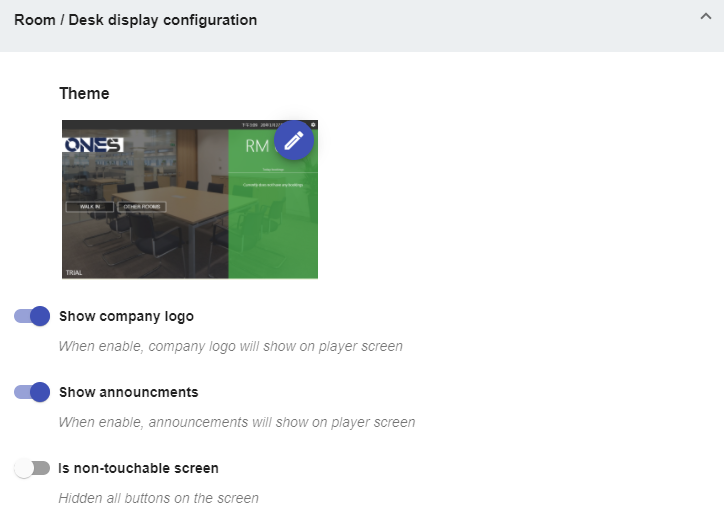This screenshot has height=518, width=724.
Task: Collapse the Room / Desk display configuration panel
Action: click(x=705, y=19)
